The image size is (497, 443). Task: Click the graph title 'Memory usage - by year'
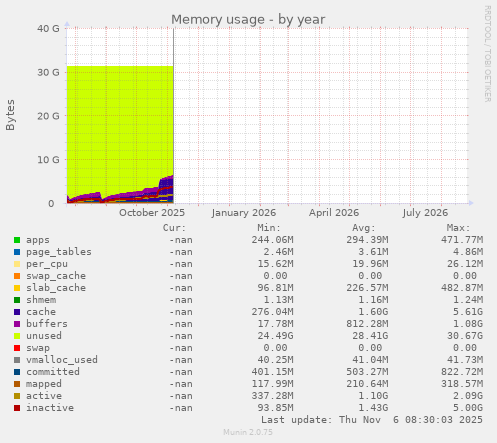[248, 20]
